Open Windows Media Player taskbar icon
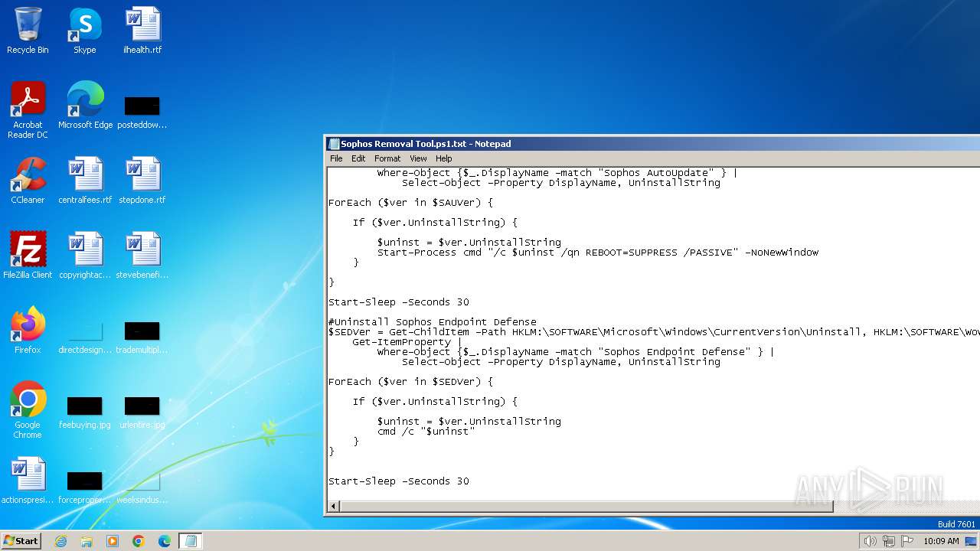The height and width of the screenshot is (551, 980). pos(113,541)
